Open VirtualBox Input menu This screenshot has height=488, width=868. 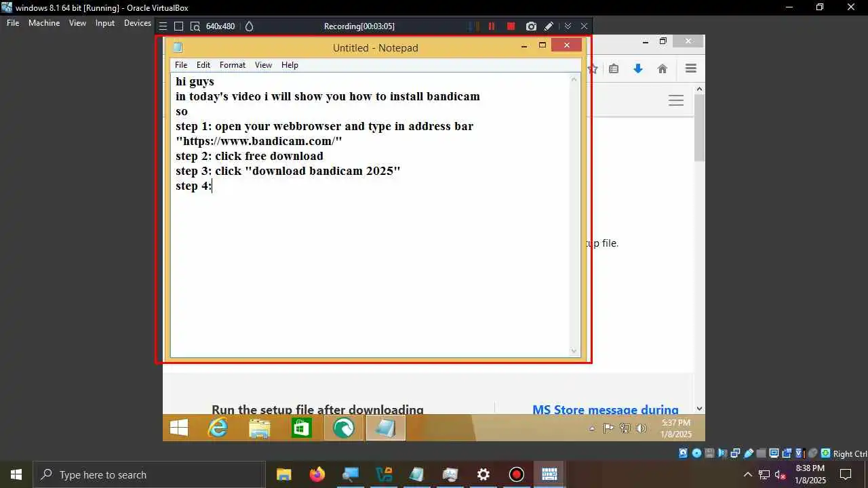coord(105,23)
